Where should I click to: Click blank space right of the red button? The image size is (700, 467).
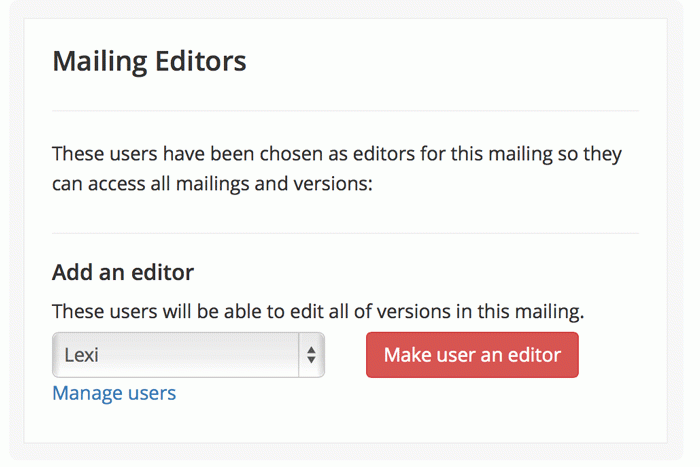click(x=620, y=355)
